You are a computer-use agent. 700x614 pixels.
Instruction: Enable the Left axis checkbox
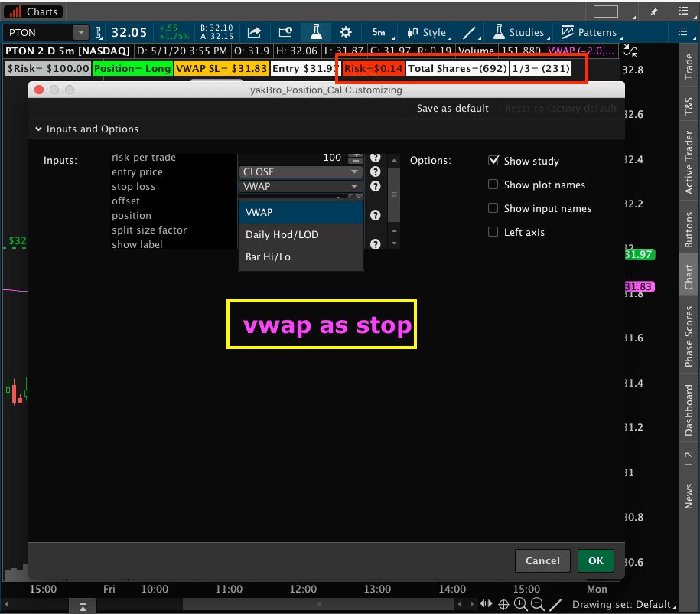tap(493, 230)
